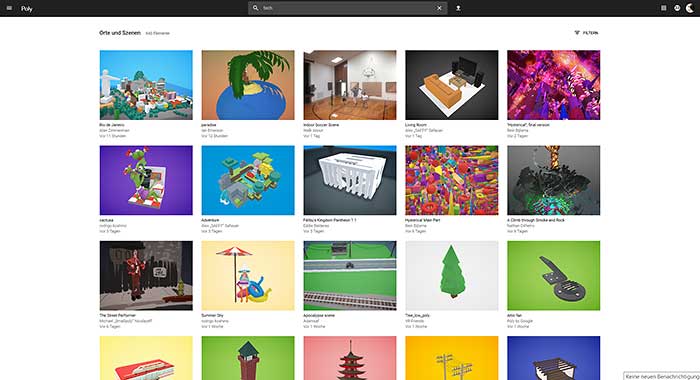This screenshot has height=380, width=700.
Task: Click the 'Adventure' title link
Action: click(210, 220)
